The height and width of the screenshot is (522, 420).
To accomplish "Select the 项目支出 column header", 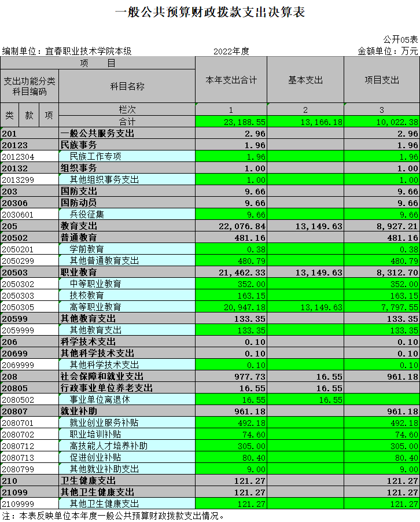I will point(382,80).
